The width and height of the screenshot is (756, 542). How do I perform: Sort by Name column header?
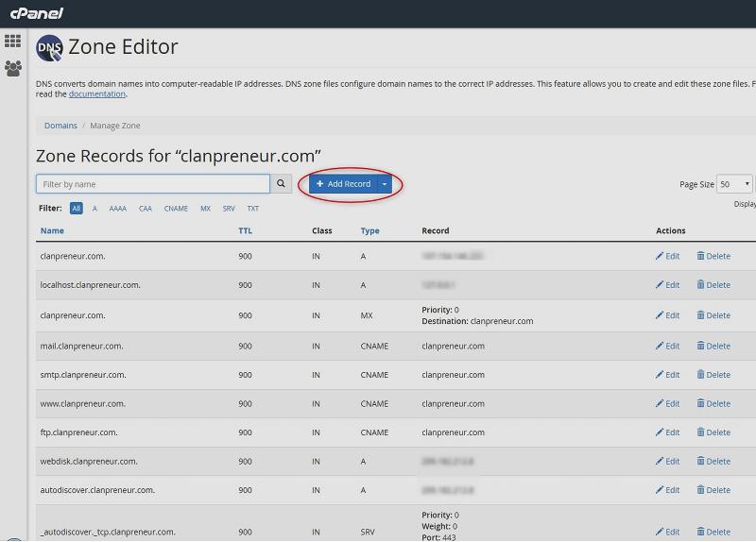(52, 230)
